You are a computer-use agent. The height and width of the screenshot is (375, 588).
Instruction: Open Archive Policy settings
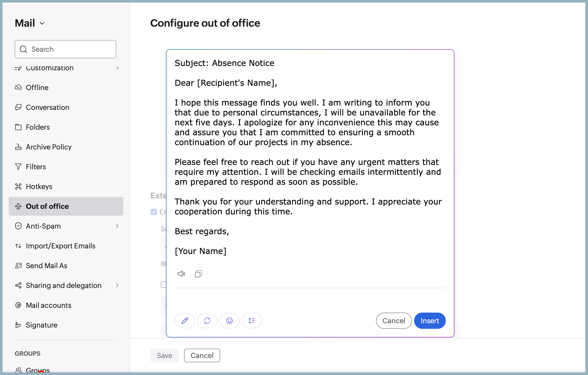[66, 147]
